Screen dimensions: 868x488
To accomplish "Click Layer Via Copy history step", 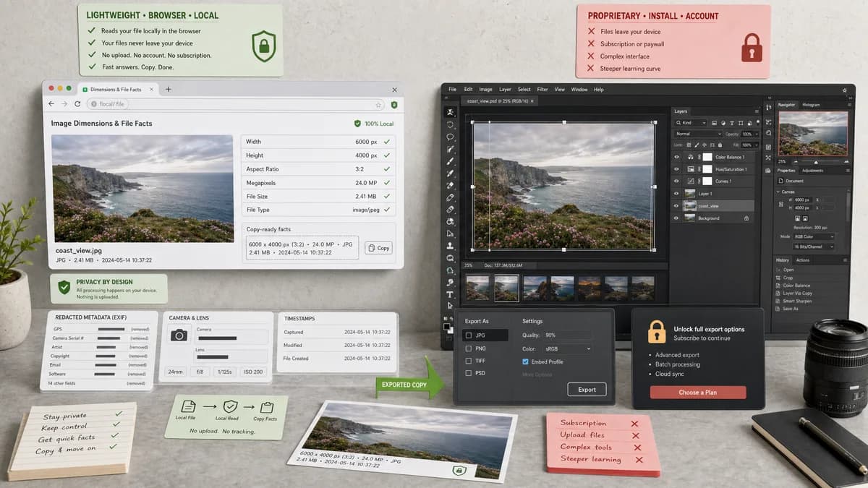I will 797,293.
